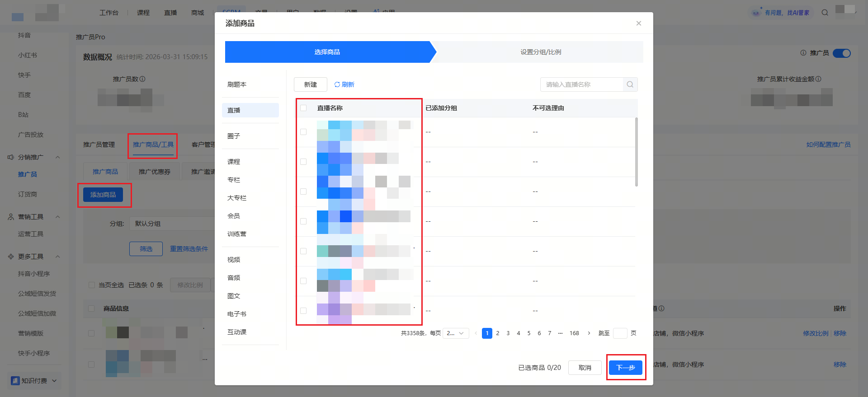Click the info icon beside 推广员累计收益金额
This screenshot has height=397, width=868.
point(818,79)
